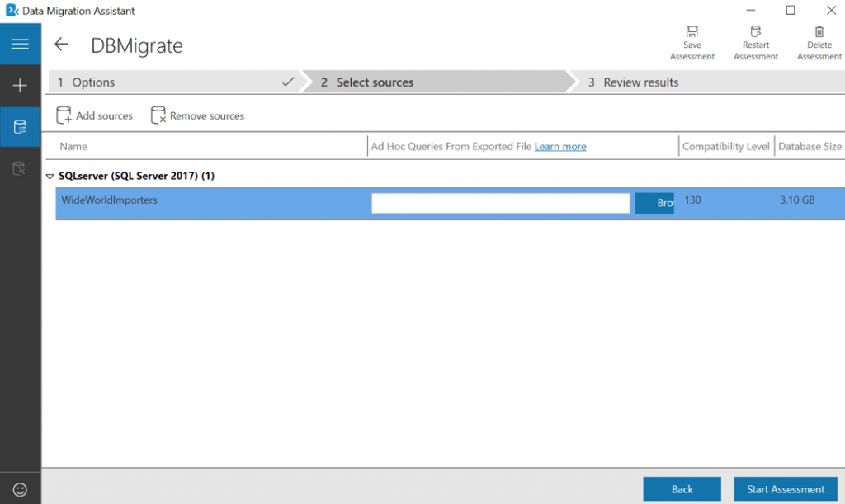Select the Assessments sidebar icon

[19, 126]
